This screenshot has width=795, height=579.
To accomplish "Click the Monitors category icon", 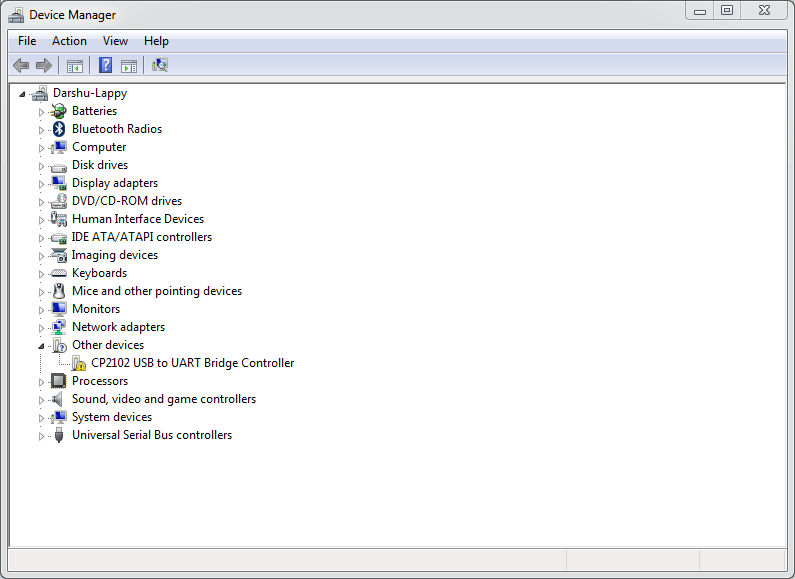I will pyautogui.click(x=59, y=309).
